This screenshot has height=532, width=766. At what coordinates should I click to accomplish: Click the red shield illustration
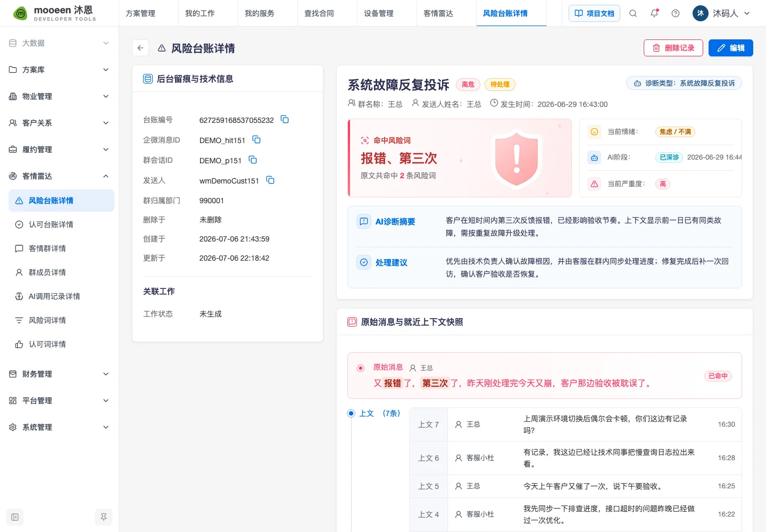coord(517,158)
